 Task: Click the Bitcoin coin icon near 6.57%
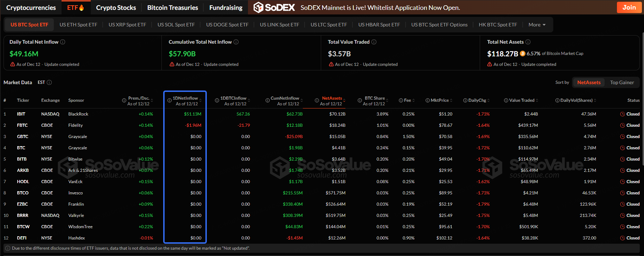(523, 54)
